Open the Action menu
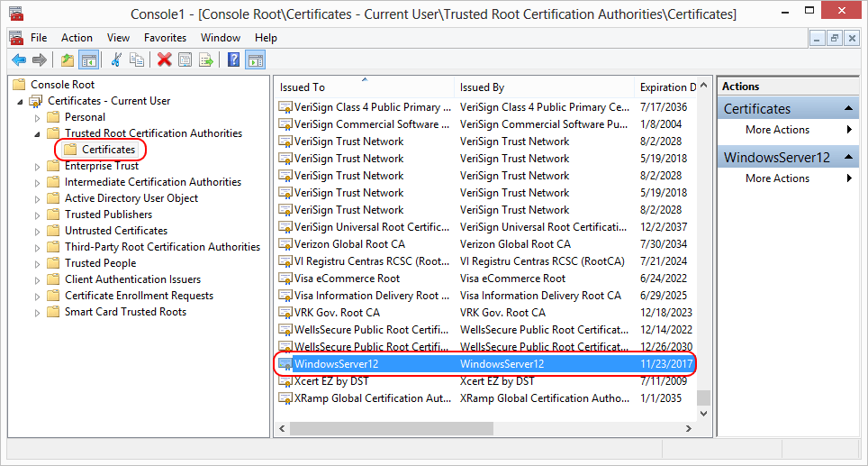 [77, 38]
